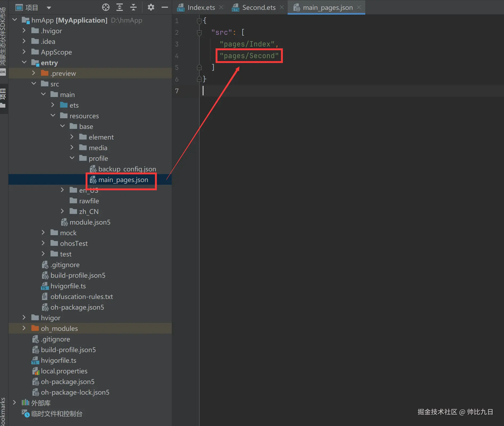Close the main_pages.json tab
504x426 pixels.
point(359,7)
